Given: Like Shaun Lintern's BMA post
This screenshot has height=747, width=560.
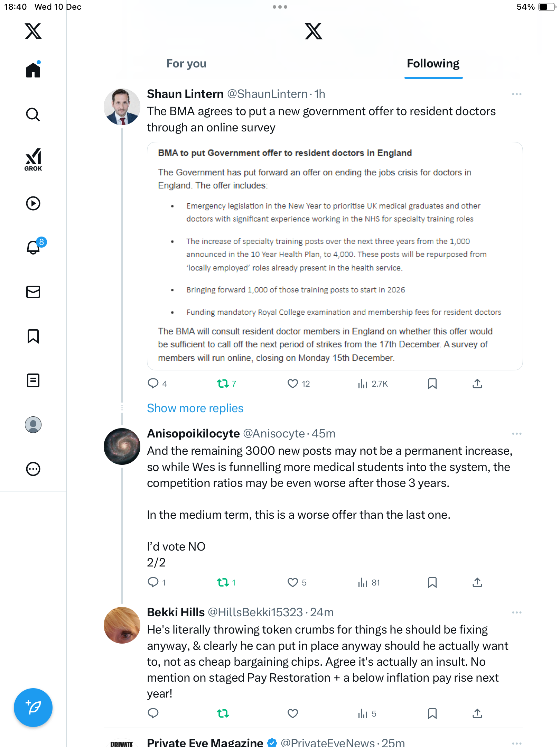Looking at the screenshot, I should pos(293,384).
